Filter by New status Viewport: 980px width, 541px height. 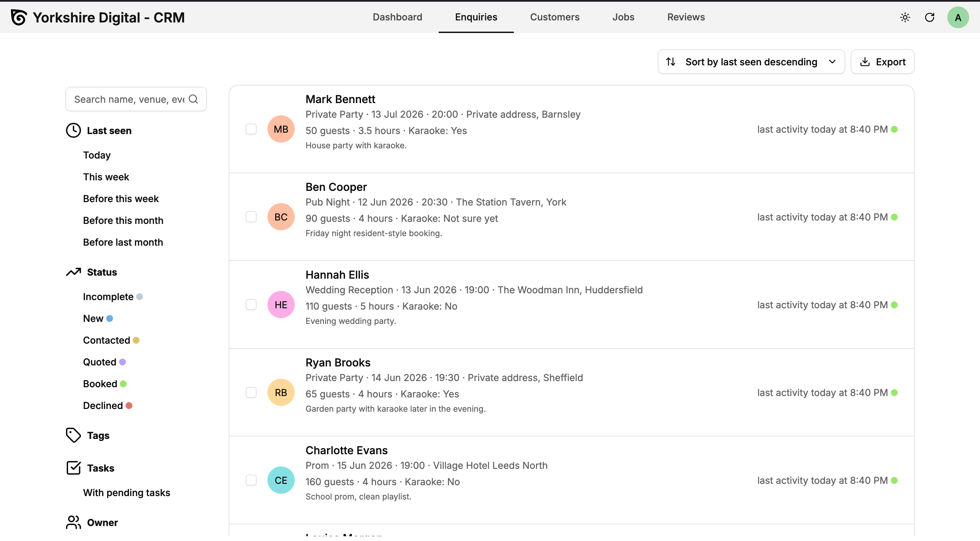coord(98,318)
